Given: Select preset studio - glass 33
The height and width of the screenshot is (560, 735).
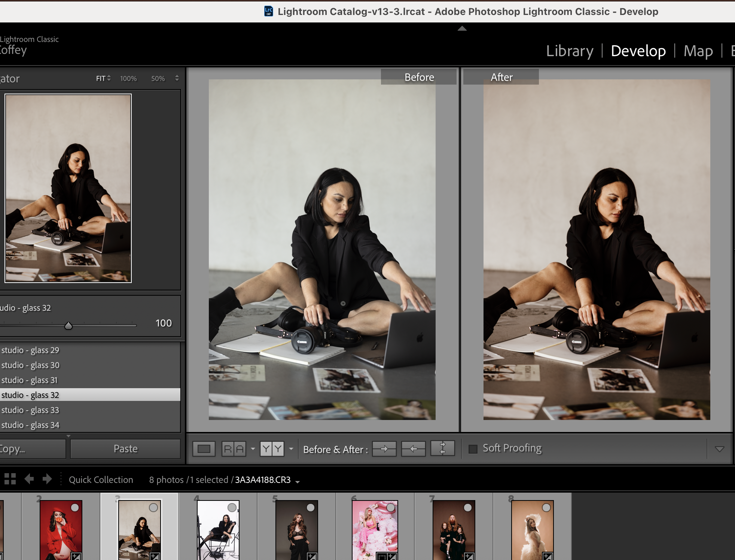Looking at the screenshot, I should pyautogui.click(x=30, y=410).
